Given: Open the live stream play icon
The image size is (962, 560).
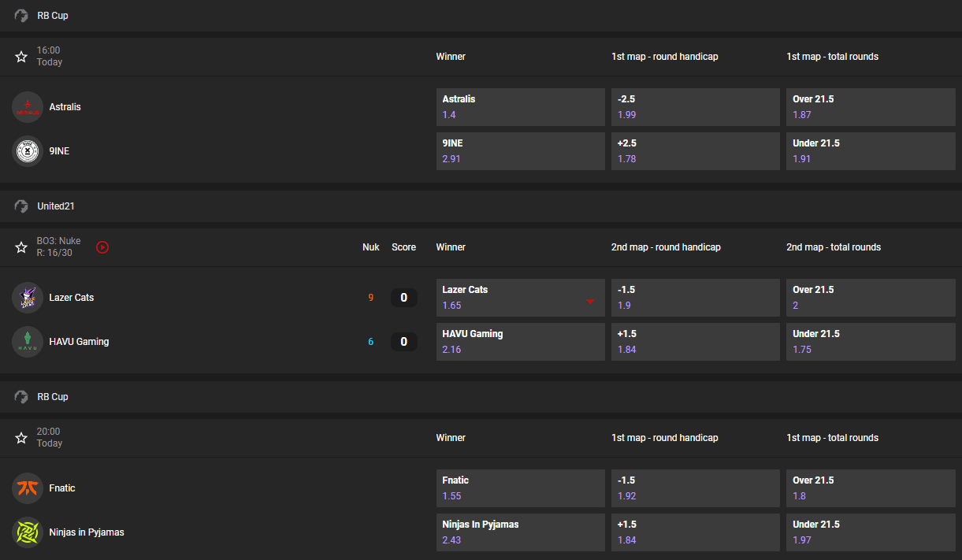Looking at the screenshot, I should tap(102, 247).
